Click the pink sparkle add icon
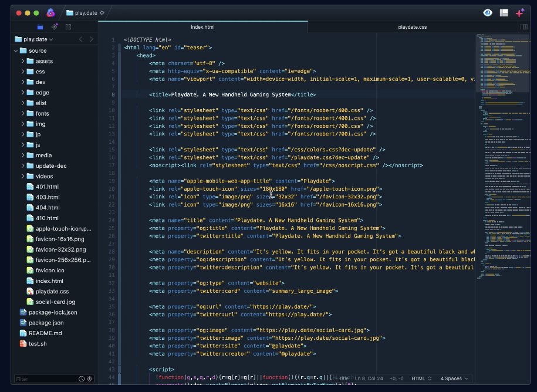This screenshot has height=392, width=537. (x=520, y=13)
